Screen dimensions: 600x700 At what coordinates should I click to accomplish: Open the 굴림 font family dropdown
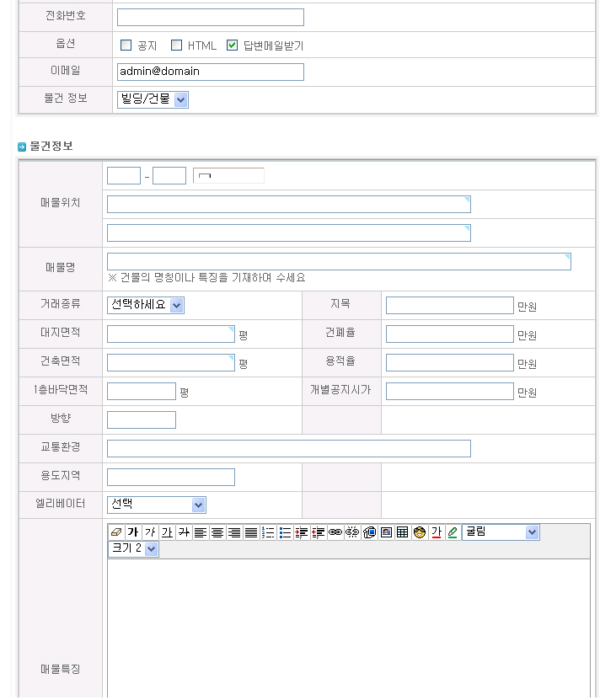click(x=501, y=532)
